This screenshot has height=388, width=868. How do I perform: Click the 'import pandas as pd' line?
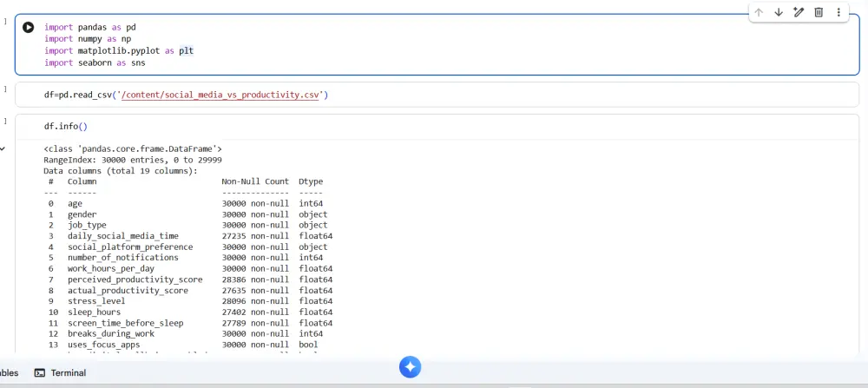click(89, 27)
